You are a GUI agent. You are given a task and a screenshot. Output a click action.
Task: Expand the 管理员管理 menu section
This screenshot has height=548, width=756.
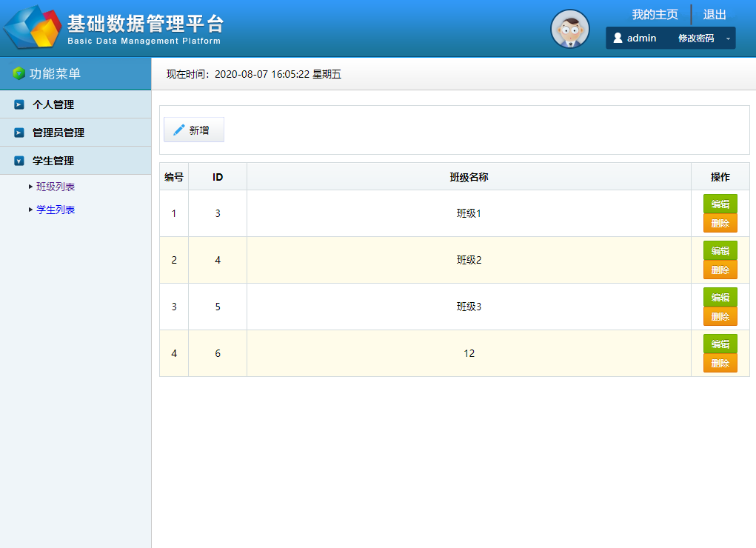click(x=58, y=133)
